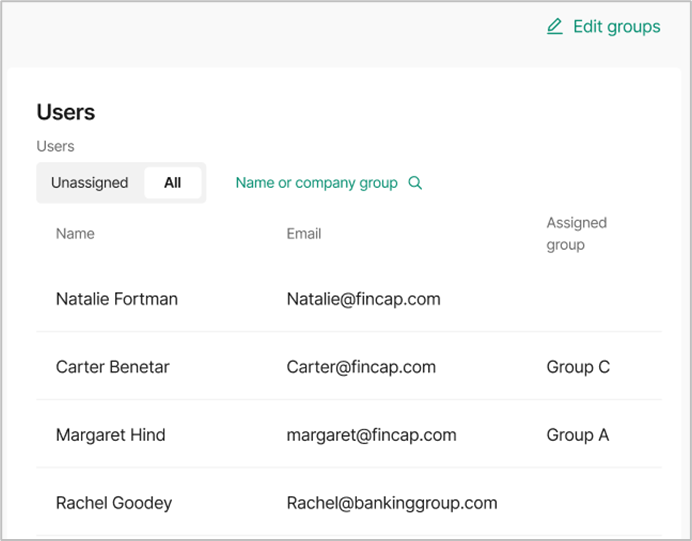Select the Margaret Hind user row

click(x=111, y=435)
